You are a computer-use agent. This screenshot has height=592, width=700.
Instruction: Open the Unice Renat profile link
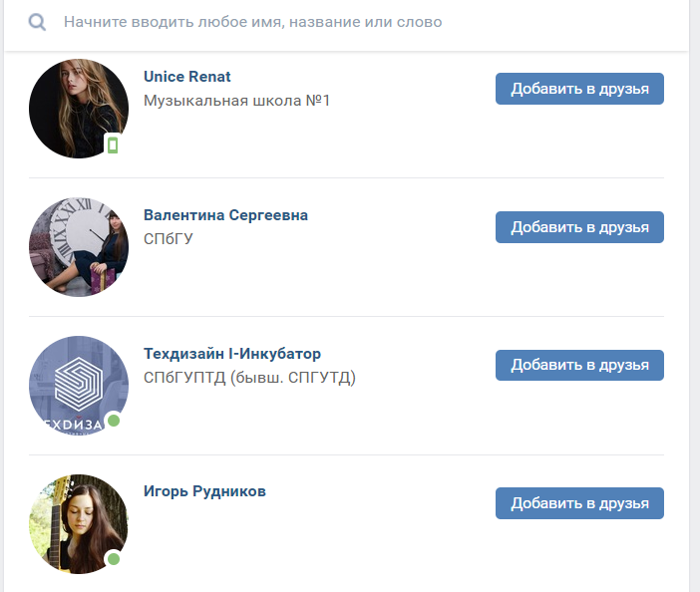click(x=187, y=77)
